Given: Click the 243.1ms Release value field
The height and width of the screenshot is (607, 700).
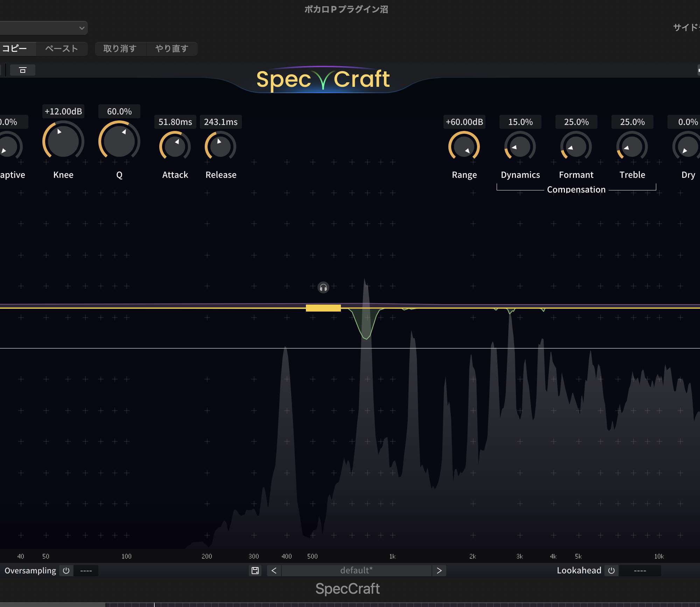Looking at the screenshot, I should 221,122.
